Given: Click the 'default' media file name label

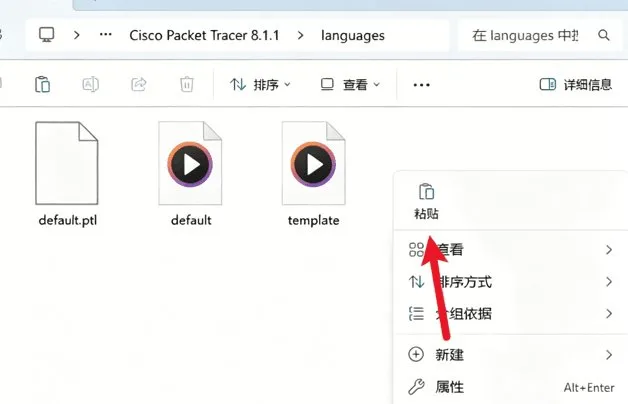Looking at the screenshot, I should 191,220.
